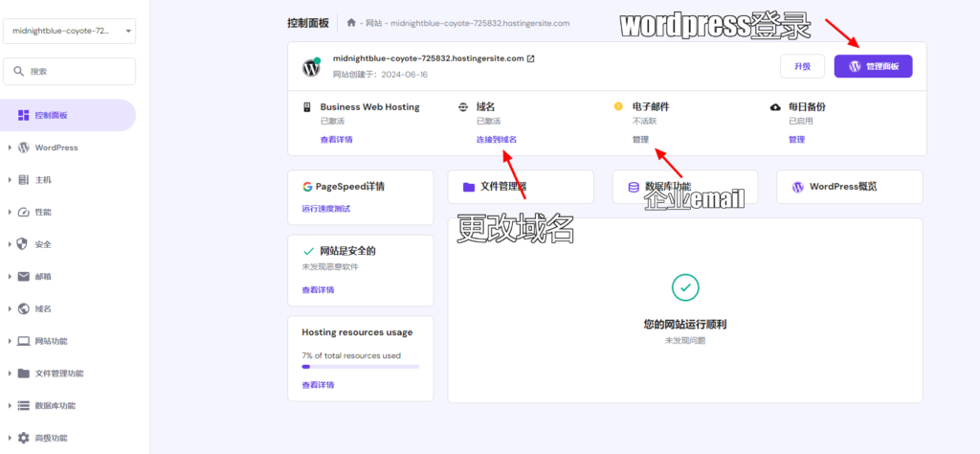Click the folder icon in 文件管理器 card
The image size is (980, 454).
pyautogui.click(x=469, y=188)
